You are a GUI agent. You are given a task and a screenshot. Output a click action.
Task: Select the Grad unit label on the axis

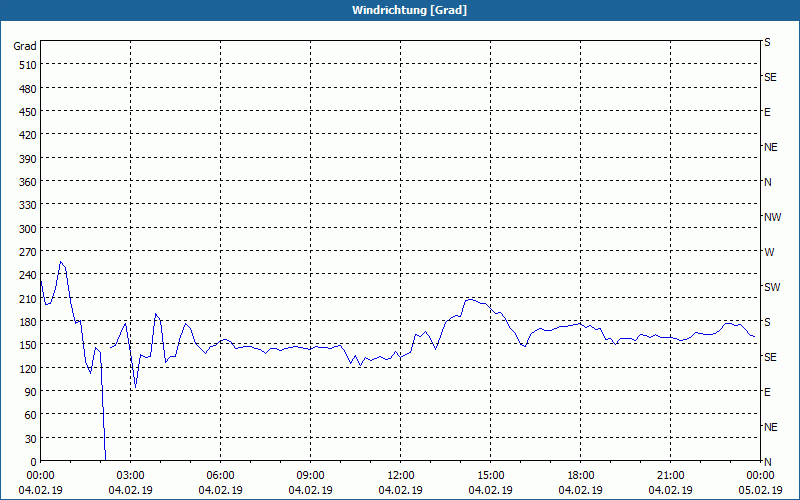click(25, 46)
